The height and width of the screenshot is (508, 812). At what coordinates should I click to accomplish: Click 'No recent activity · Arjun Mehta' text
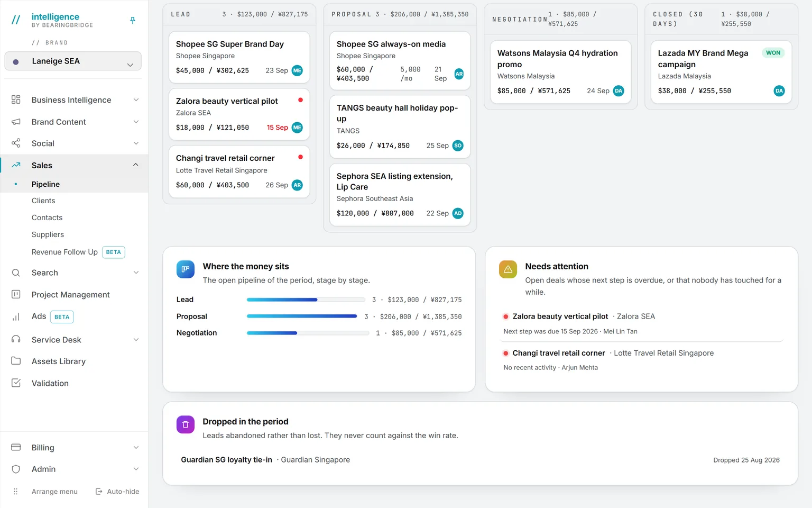[x=551, y=368]
